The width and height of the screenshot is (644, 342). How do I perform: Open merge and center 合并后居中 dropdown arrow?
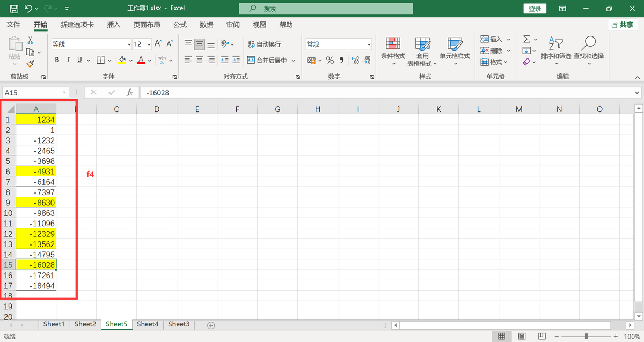[x=294, y=61]
